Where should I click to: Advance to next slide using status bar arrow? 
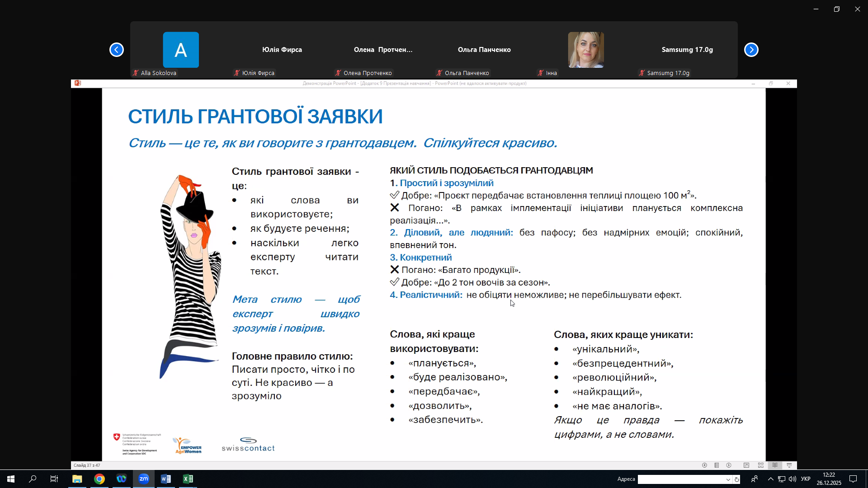(x=729, y=465)
